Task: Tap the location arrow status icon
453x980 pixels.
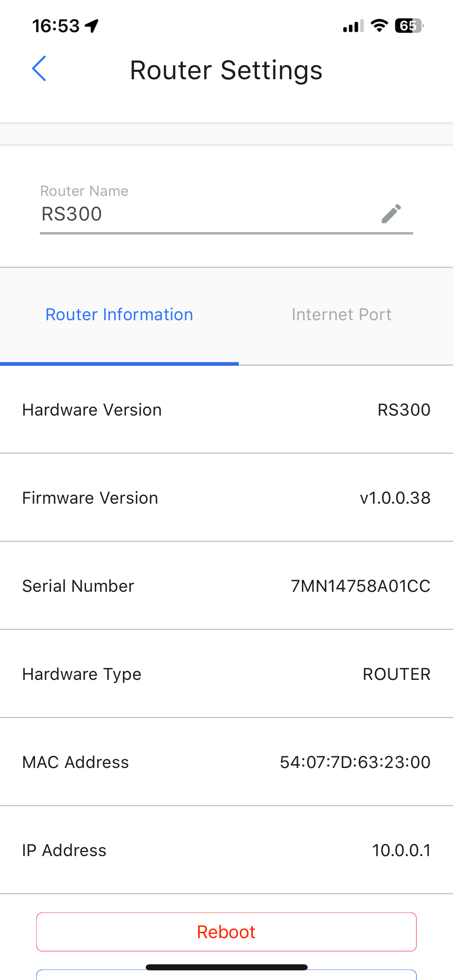Action: pos(92,26)
